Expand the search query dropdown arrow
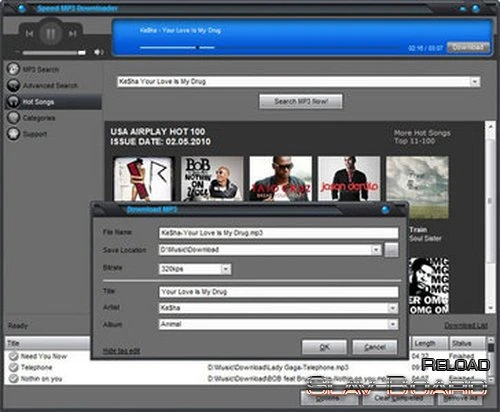The image size is (500, 412). [x=475, y=82]
